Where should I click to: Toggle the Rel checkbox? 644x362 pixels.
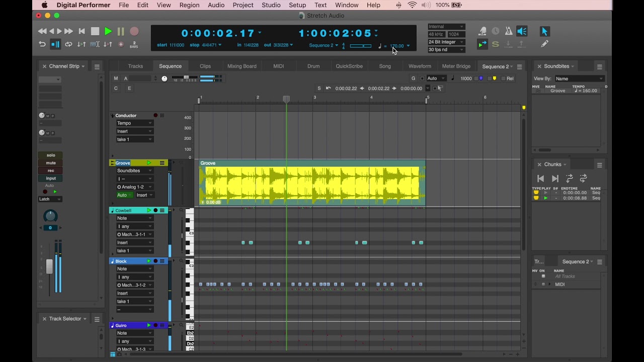(x=503, y=78)
